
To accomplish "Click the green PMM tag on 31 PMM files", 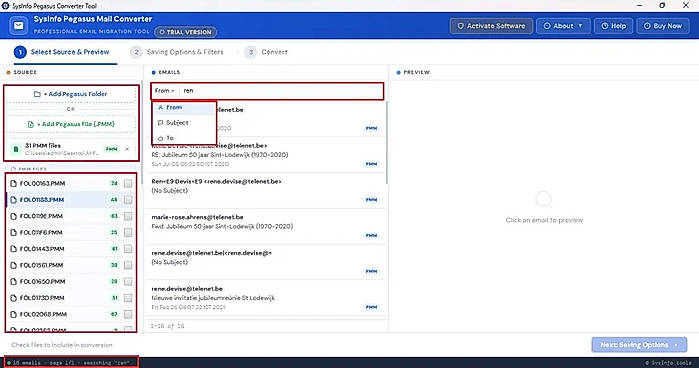I will coord(111,149).
